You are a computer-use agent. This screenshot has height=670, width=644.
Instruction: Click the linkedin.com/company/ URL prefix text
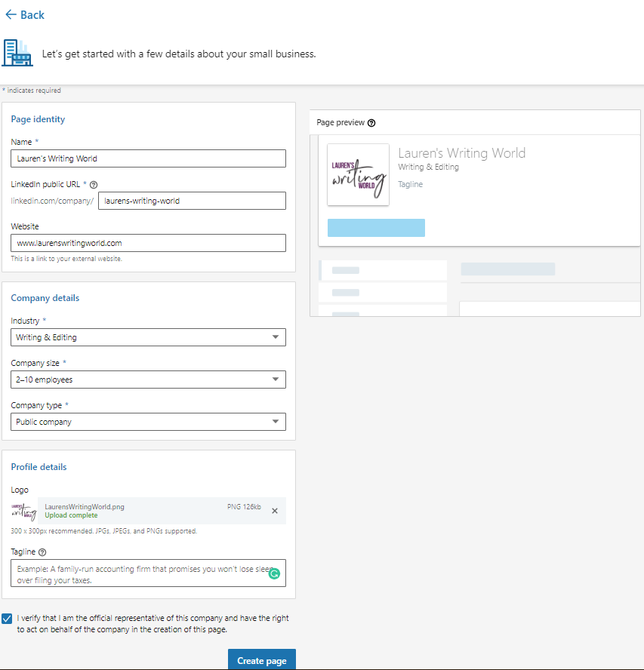click(x=52, y=201)
